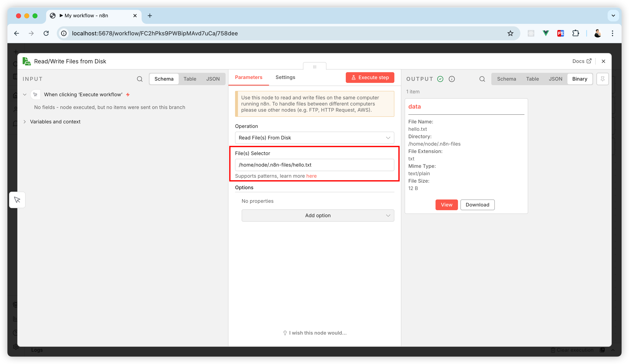This screenshot has width=629, height=364.
Task: Select the output Schema view
Action: pos(507,79)
